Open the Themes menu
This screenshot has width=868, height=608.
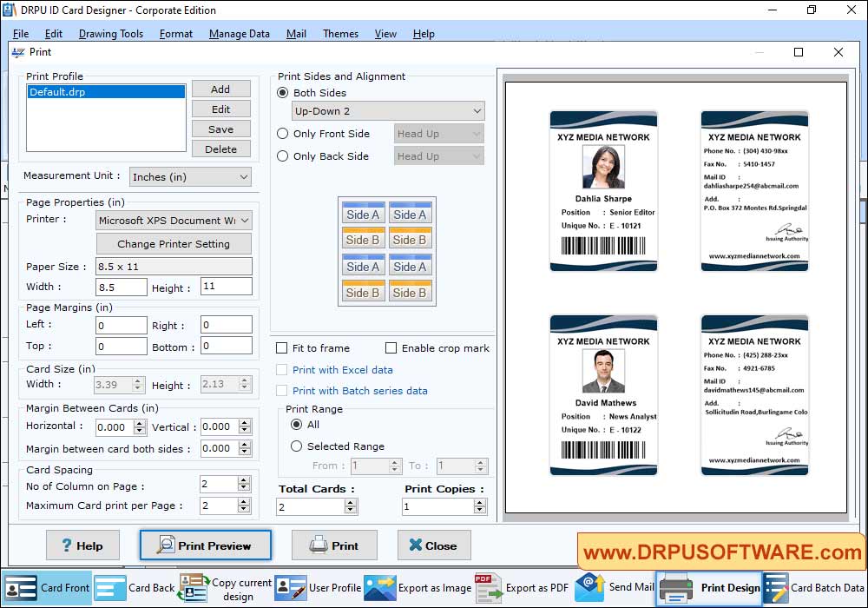click(x=340, y=34)
